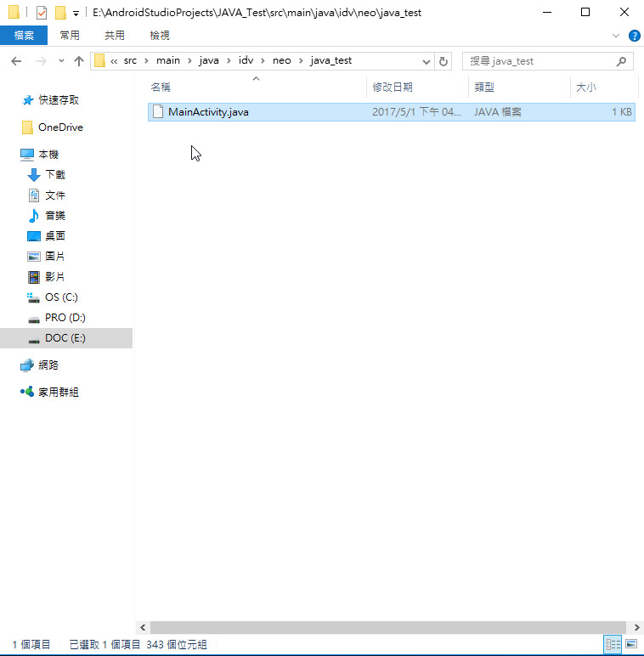Refresh the folder view
This screenshot has height=656, width=644.
(x=443, y=61)
